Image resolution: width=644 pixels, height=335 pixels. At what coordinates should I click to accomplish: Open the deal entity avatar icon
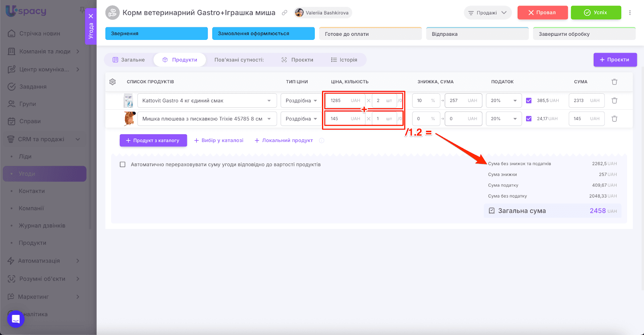(112, 12)
